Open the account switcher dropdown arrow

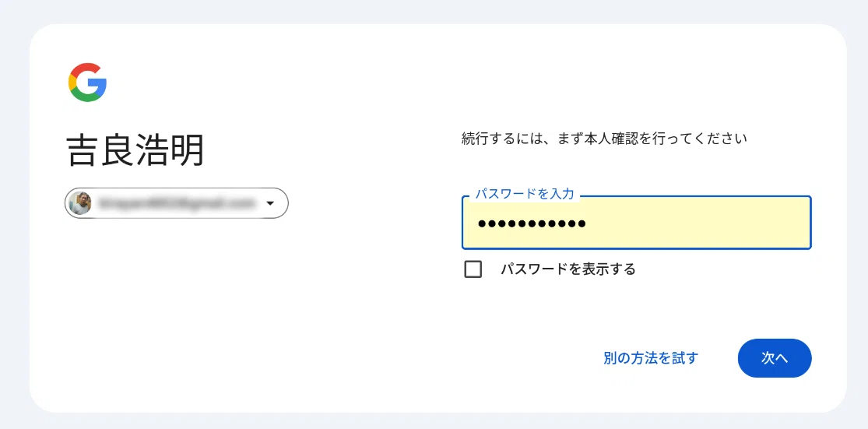coord(270,203)
